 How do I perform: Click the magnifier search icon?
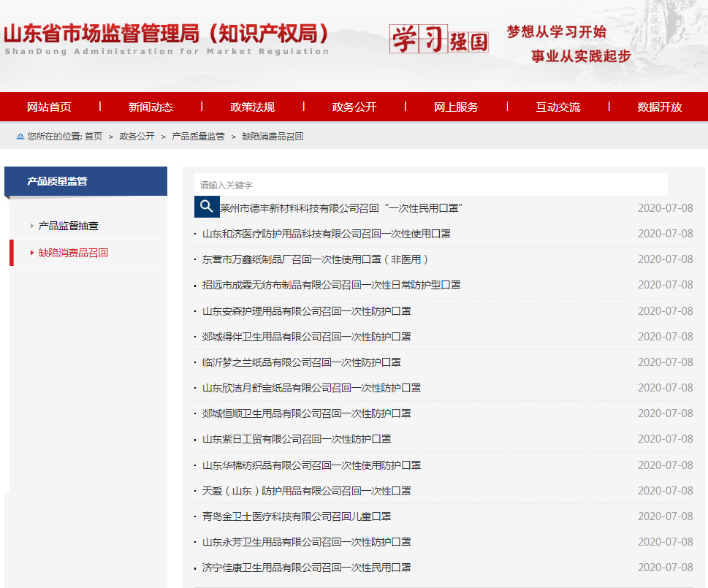coord(207,206)
